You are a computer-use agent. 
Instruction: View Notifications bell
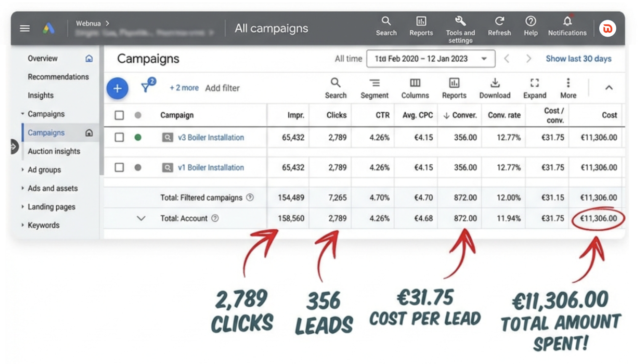tap(567, 26)
